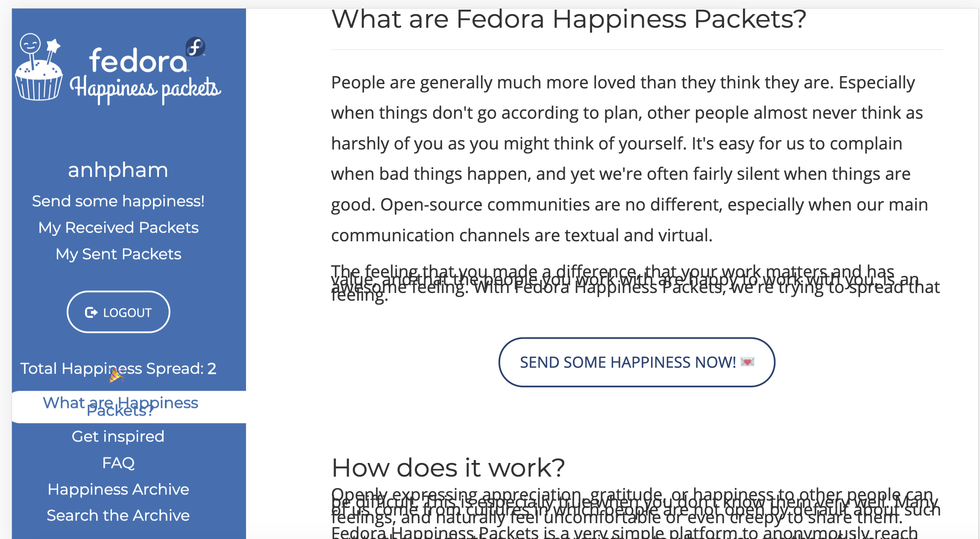Click the Fedora 'f' bubble logo
This screenshot has height=539, width=980.
196,47
